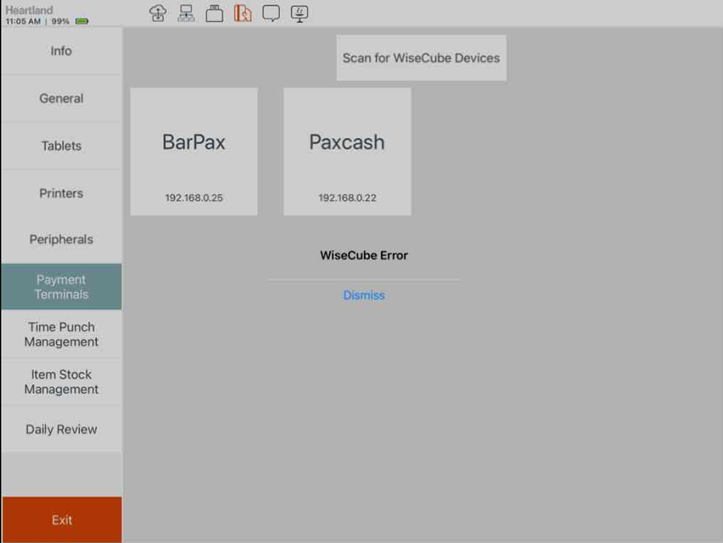This screenshot has height=543, width=723.
Task: Open the Info settings section
Action: pyautogui.click(x=61, y=51)
